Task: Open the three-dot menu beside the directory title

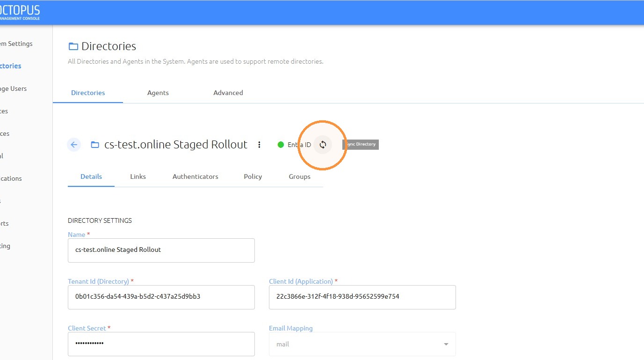Action: 260,145
